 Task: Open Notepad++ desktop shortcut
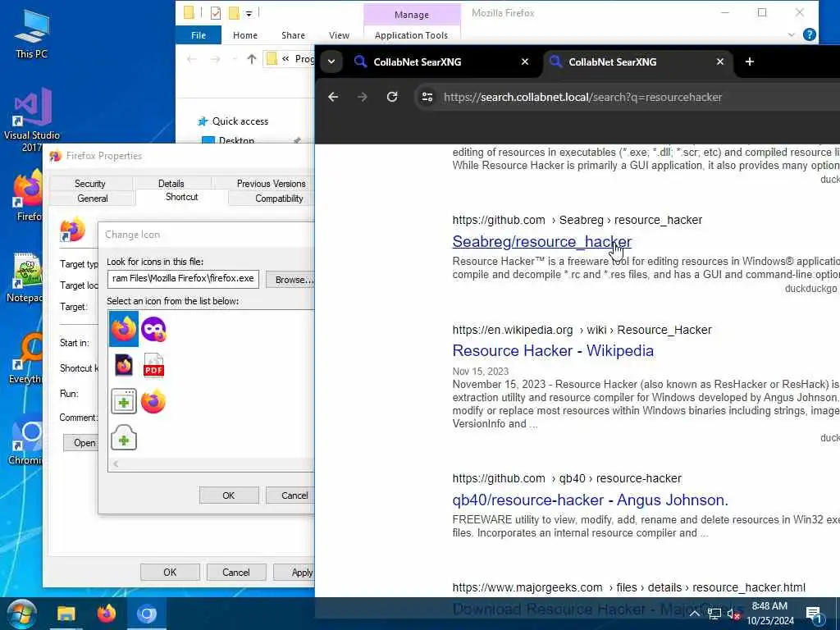(x=25, y=277)
